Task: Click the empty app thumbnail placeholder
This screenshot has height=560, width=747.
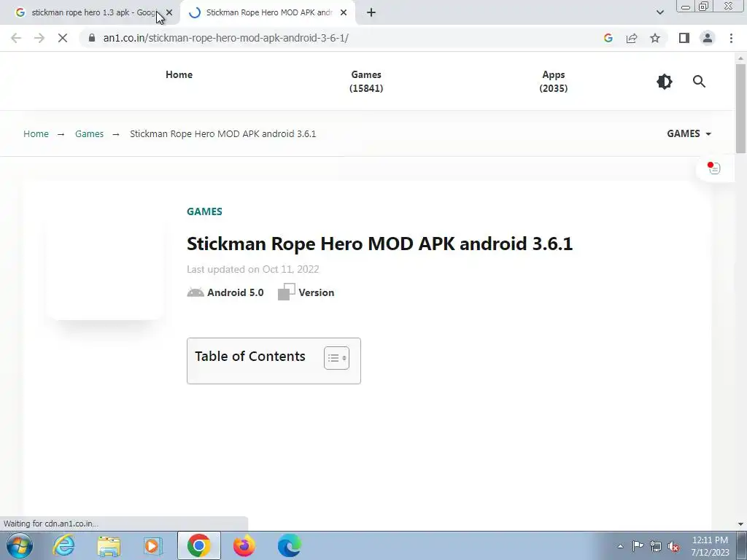Action: pyautogui.click(x=105, y=261)
